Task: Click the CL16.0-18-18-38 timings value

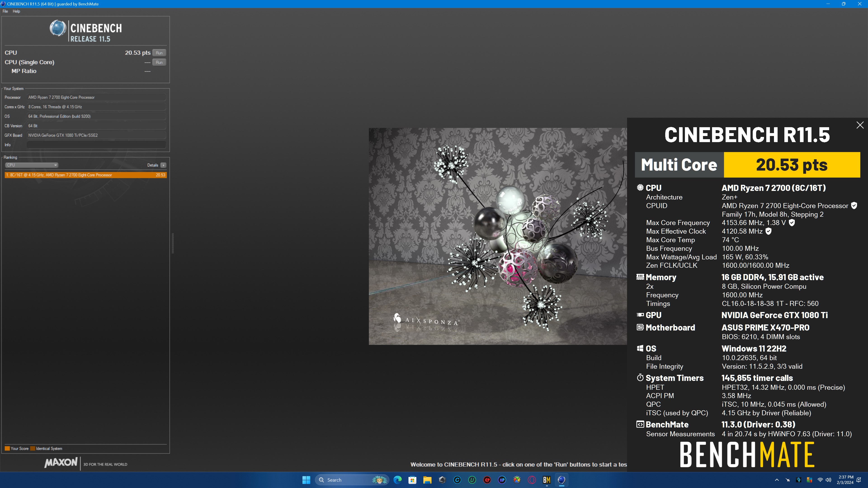Action: coord(770,303)
